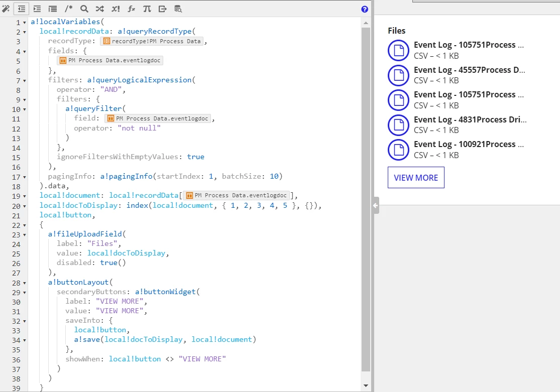Click the "Files" label string on line 24
This screenshot has height=392, width=560.
point(102,243)
